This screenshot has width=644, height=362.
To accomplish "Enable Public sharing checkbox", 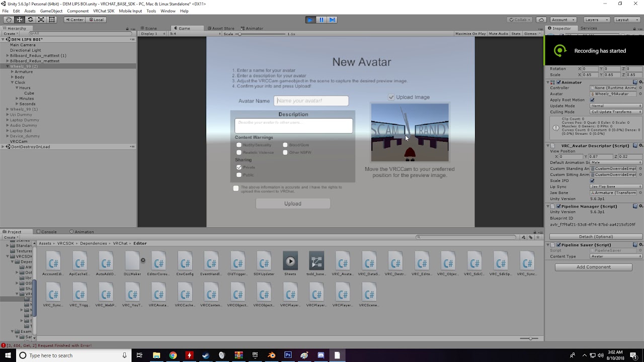I will [239, 175].
